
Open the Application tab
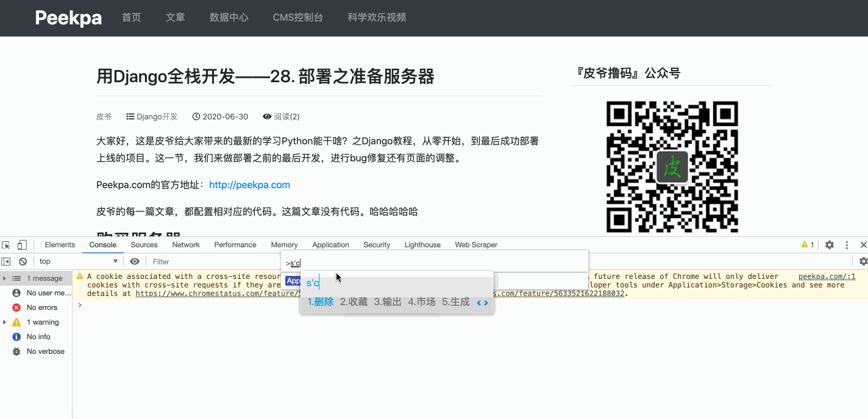point(330,245)
